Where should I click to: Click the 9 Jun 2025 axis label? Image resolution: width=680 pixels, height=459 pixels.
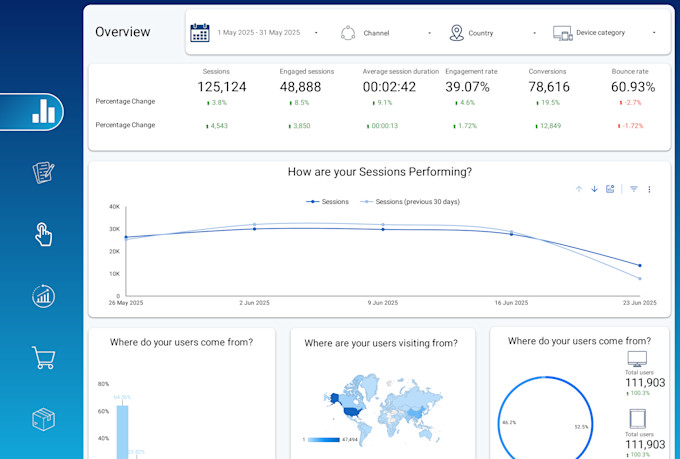pos(382,303)
